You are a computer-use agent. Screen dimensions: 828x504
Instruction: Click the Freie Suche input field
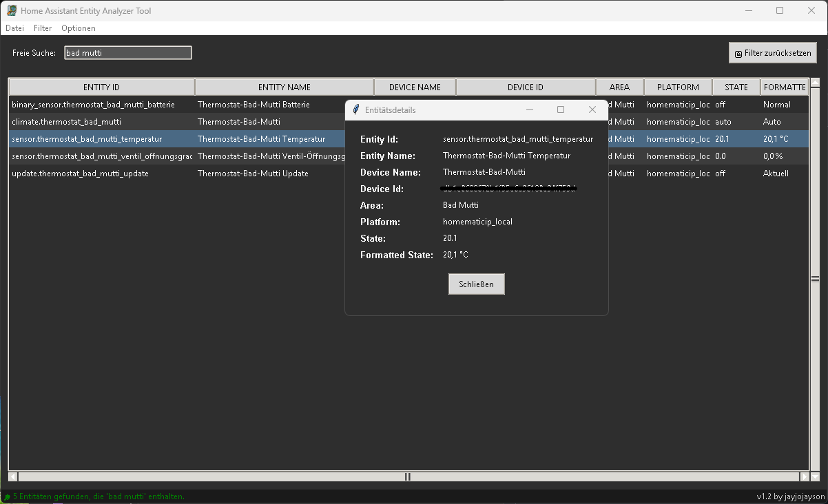click(x=127, y=53)
